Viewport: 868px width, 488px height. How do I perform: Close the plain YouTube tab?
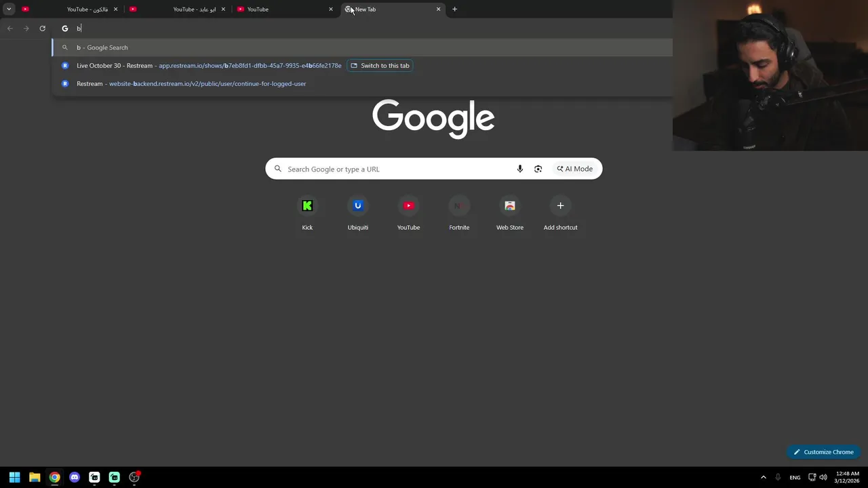[331, 9]
